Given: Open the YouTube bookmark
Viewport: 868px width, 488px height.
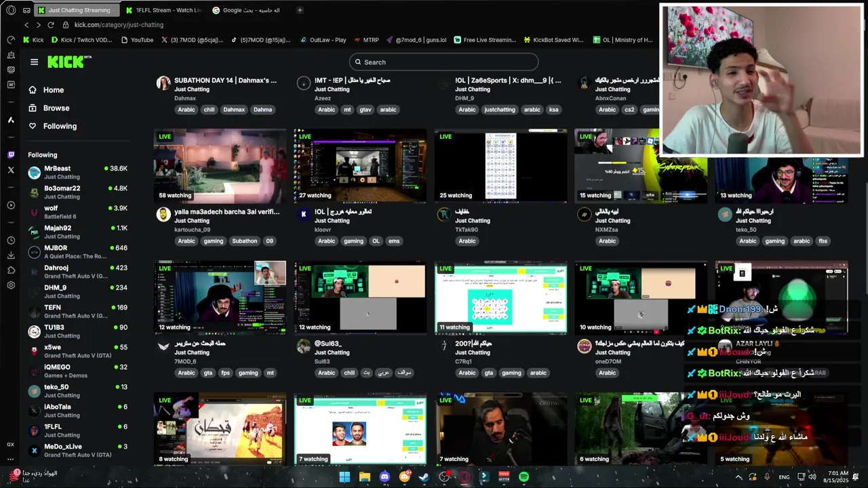Looking at the screenshot, I should (137, 40).
